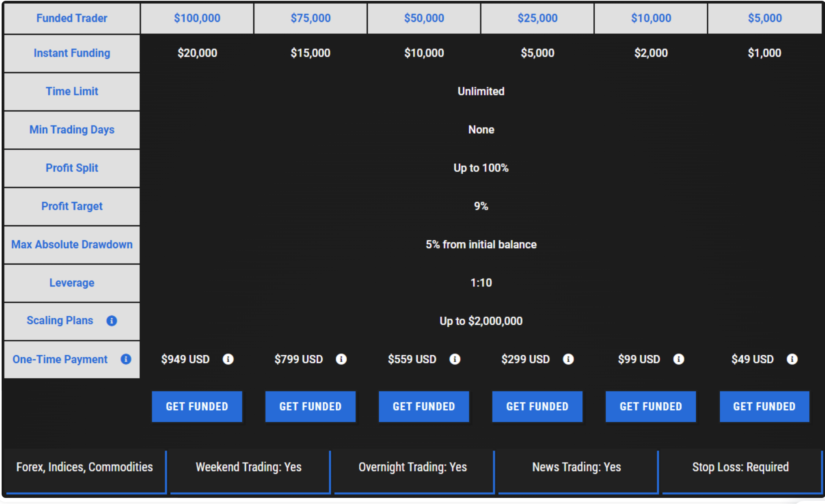Screen dimensions: 825x504
Task: Open the info icon next to $99 USD
Action: (x=679, y=359)
